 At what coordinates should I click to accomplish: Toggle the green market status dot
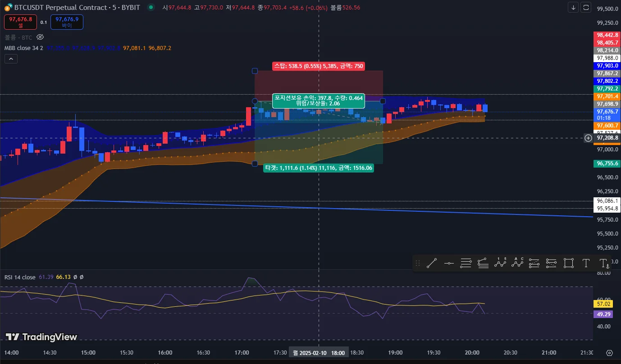click(x=150, y=7)
